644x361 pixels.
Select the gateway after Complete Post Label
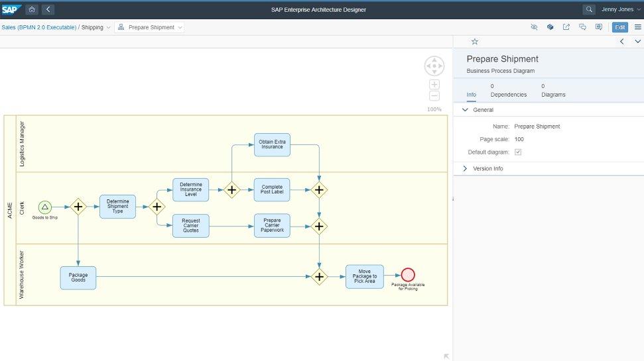(x=319, y=190)
